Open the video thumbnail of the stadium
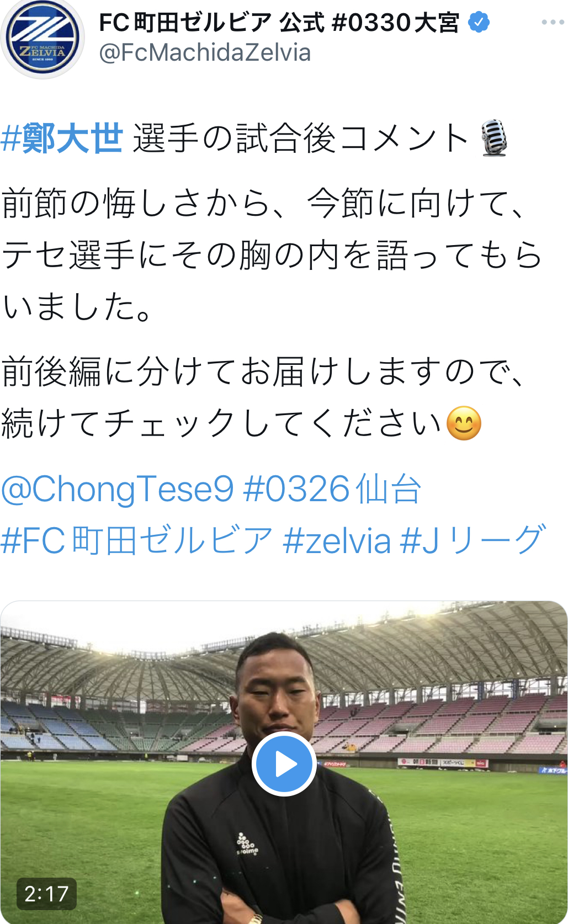568x924 pixels. (x=284, y=762)
